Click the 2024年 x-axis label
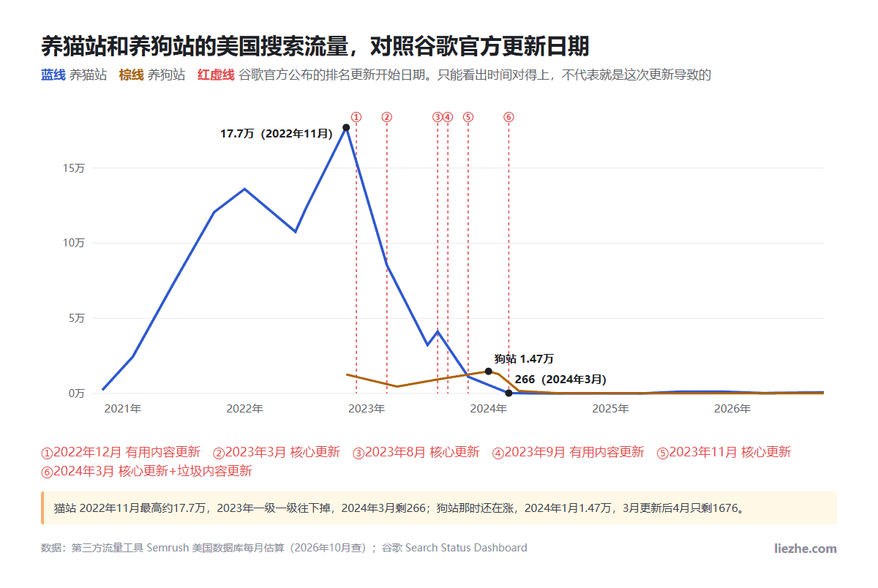Screen dimensions: 878x588 489,409
